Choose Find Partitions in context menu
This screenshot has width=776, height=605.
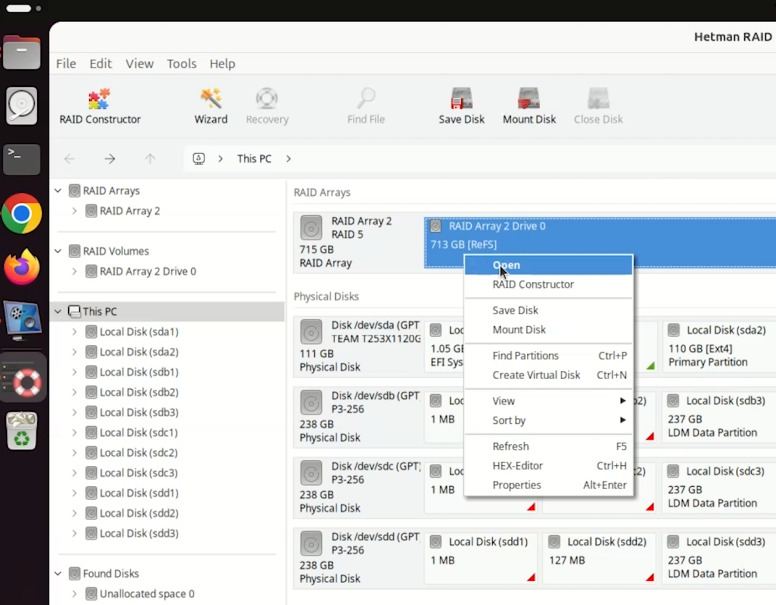[x=548, y=355]
